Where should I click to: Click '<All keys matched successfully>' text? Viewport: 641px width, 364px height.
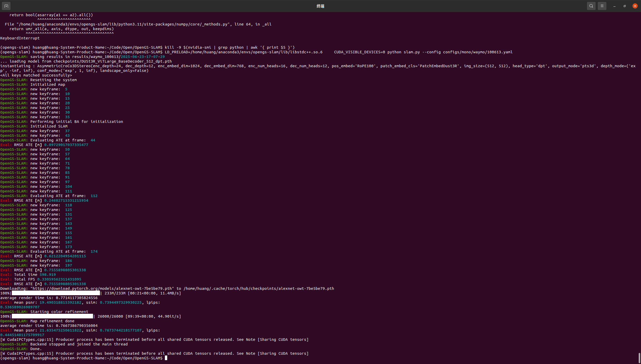tap(36, 75)
